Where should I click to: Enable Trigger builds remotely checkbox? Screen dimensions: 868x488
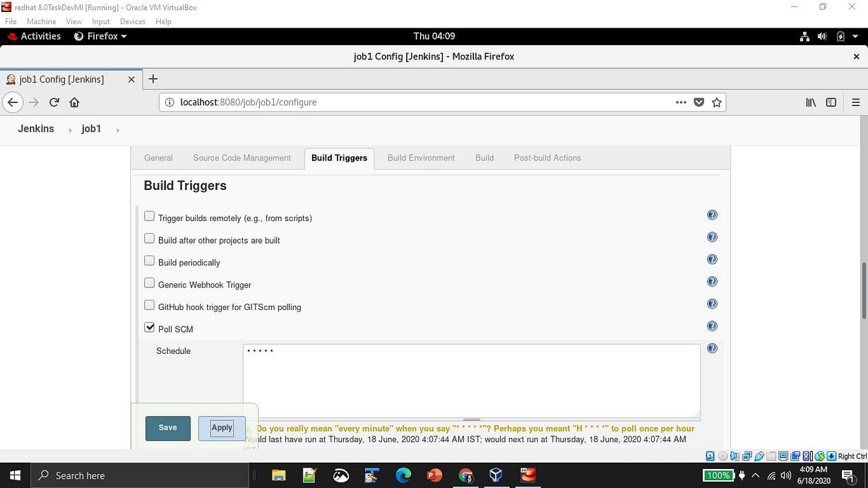[x=149, y=217]
